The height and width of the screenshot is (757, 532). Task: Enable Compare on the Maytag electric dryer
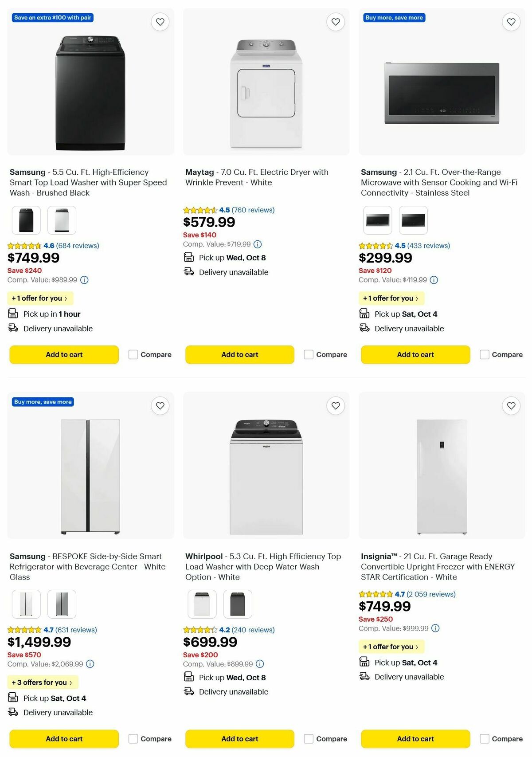tap(309, 354)
